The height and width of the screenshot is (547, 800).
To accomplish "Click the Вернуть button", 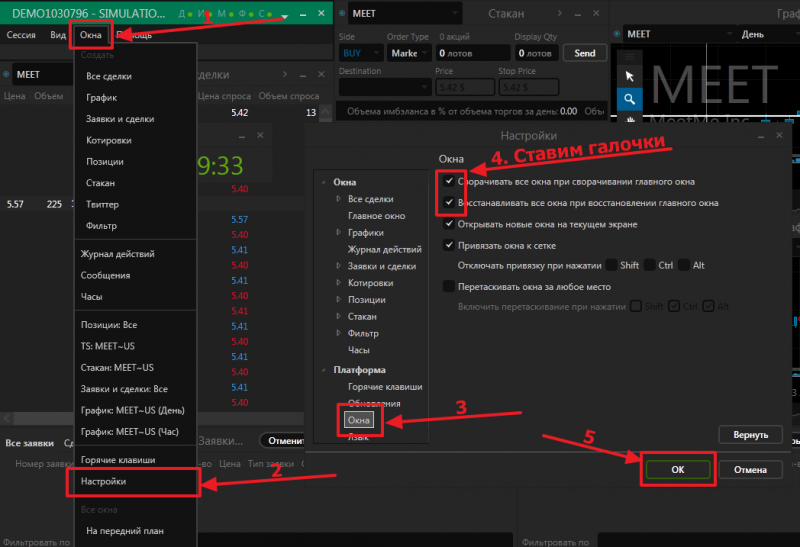I will (750, 435).
